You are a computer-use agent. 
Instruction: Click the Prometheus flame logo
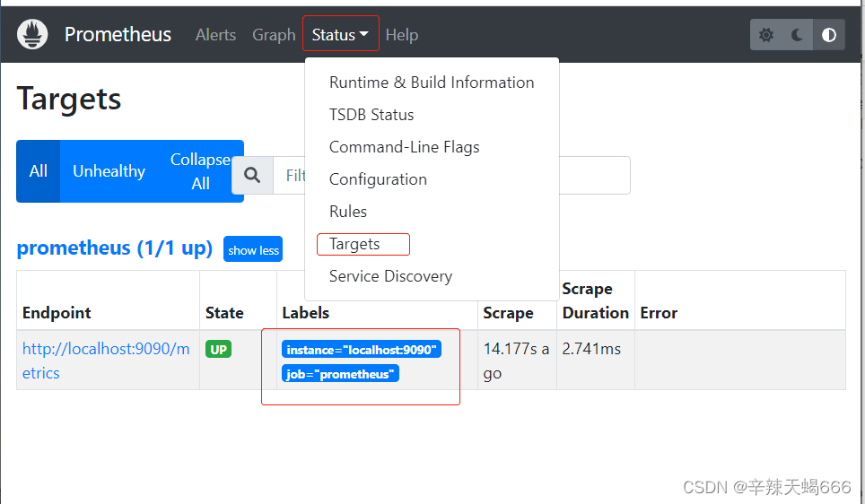[32, 34]
